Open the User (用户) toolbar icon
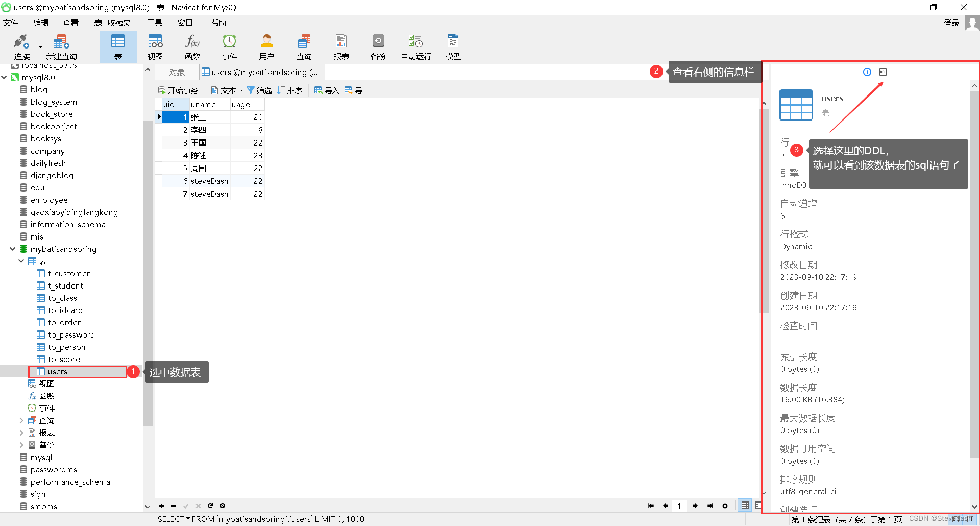Image resolution: width=980 pixels, height=526 pixels. (266, 46)
